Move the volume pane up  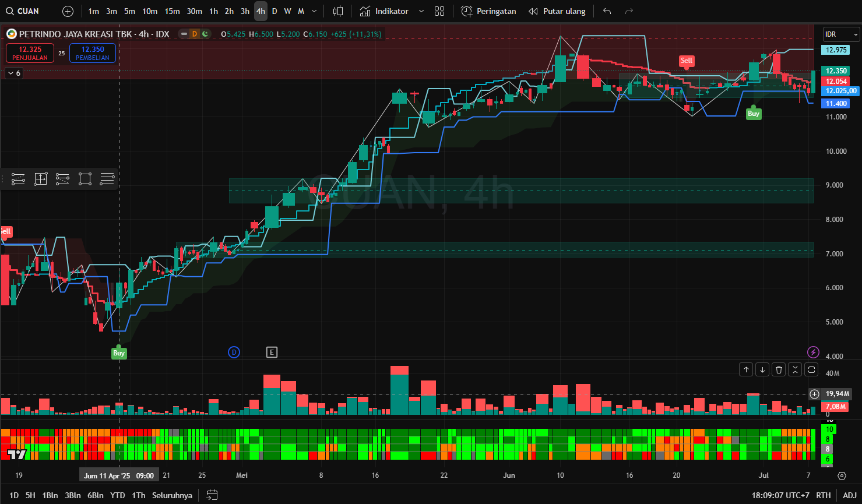click(x=746, y=369)
